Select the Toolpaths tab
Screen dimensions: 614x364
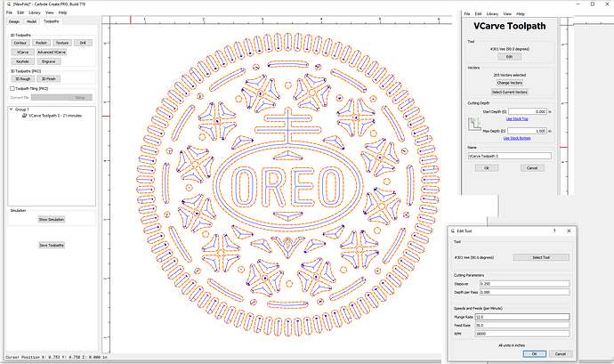(x=52, y=21)
